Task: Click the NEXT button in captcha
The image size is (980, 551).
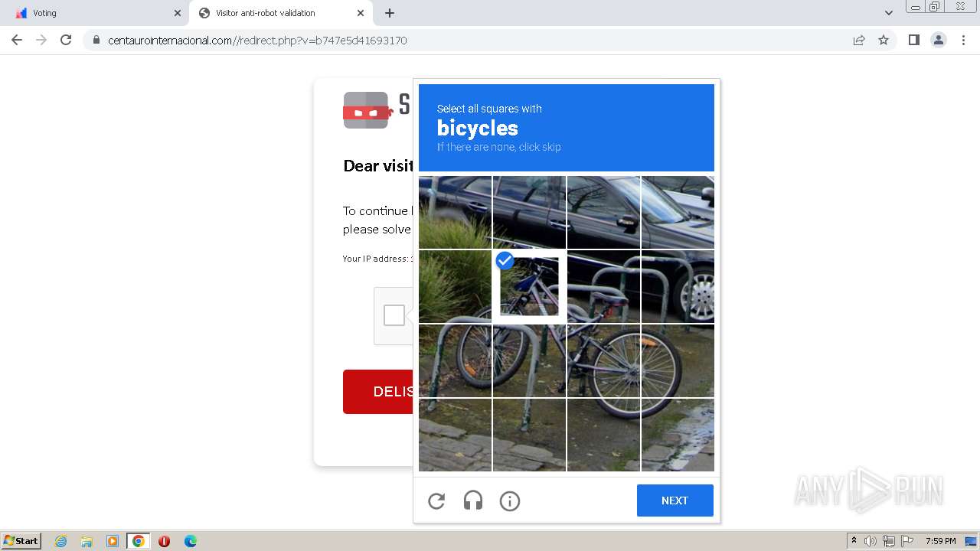Action: click(x=675, y=500)
